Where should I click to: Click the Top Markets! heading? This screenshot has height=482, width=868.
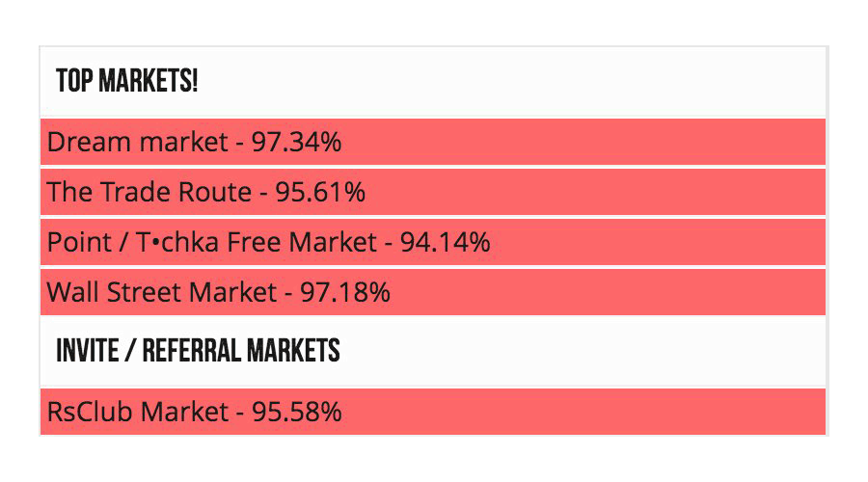tap(126, 81)
